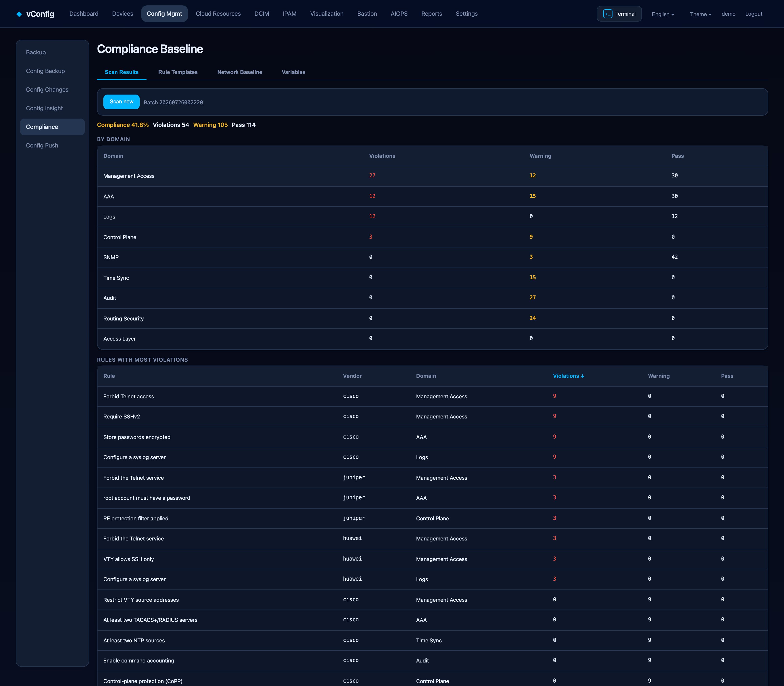The image size is (784, 686).
Task: Select the Forbid Telnet access rule row
Action: point(433,397)
